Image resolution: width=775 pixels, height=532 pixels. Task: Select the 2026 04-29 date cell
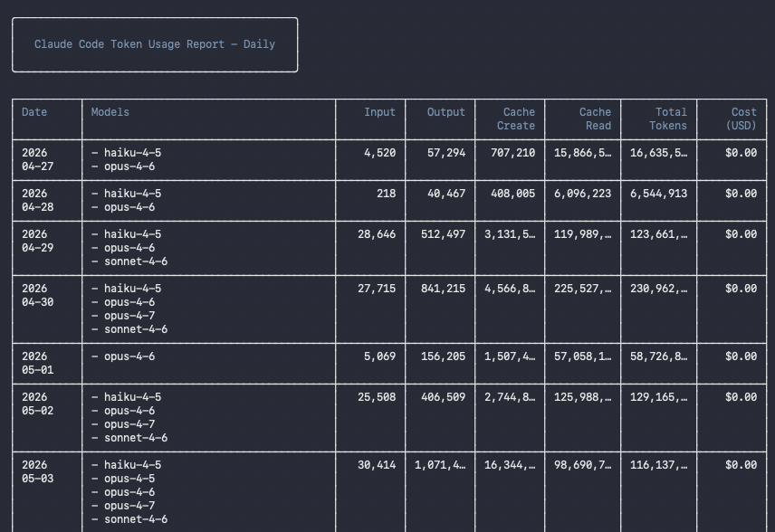pyautogui.click(x=37, y=241)
